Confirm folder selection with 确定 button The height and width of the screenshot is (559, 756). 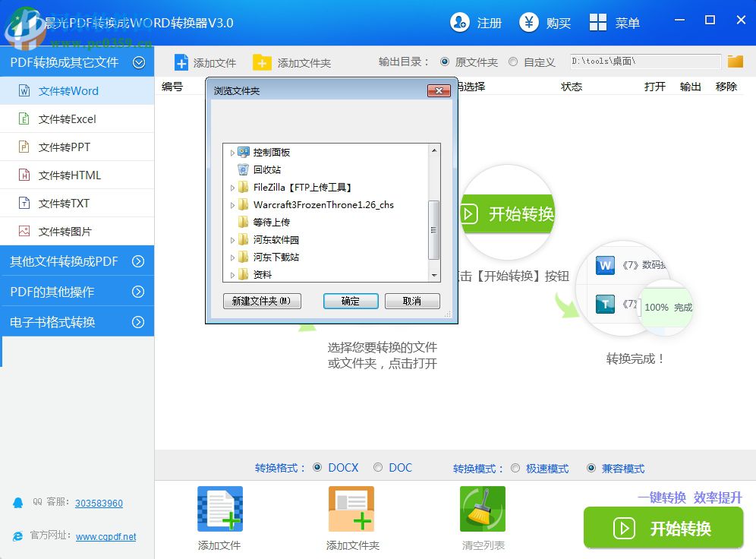coord(350,301)
